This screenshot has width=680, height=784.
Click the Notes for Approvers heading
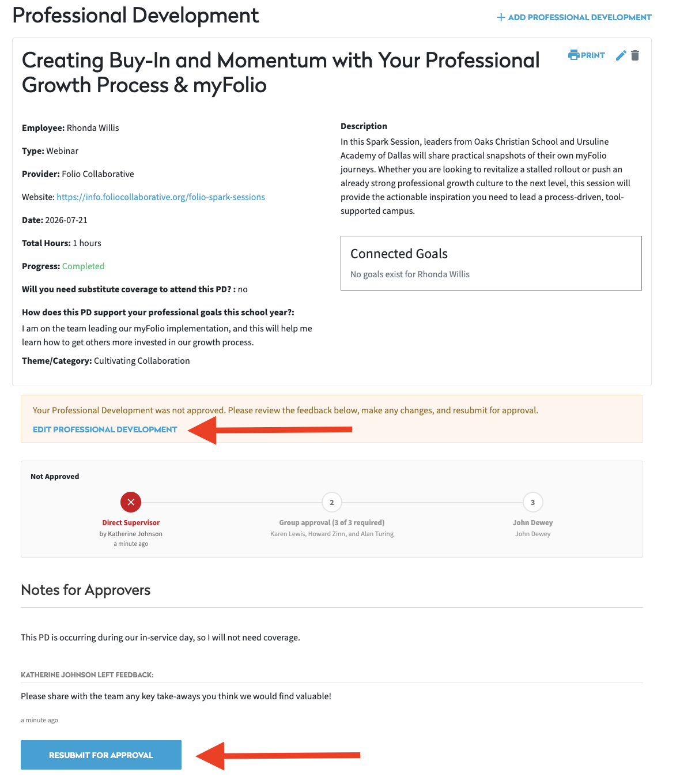[85, 590]
